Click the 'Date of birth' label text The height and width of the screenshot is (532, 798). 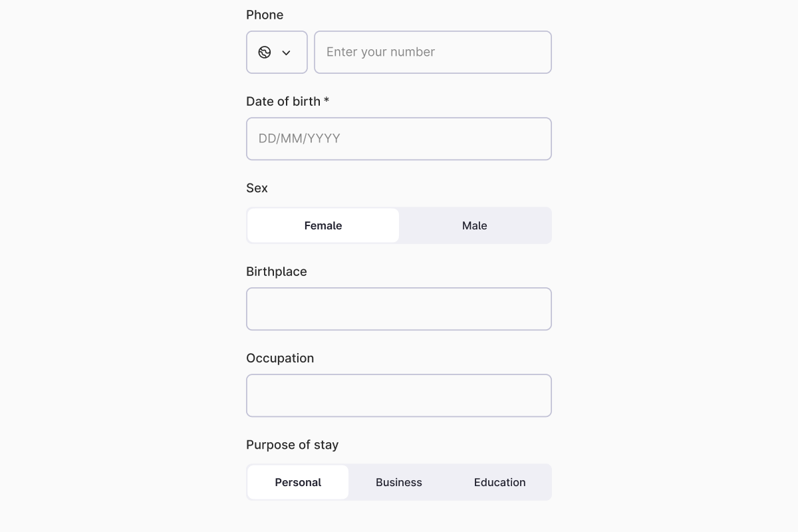point(283,101)
